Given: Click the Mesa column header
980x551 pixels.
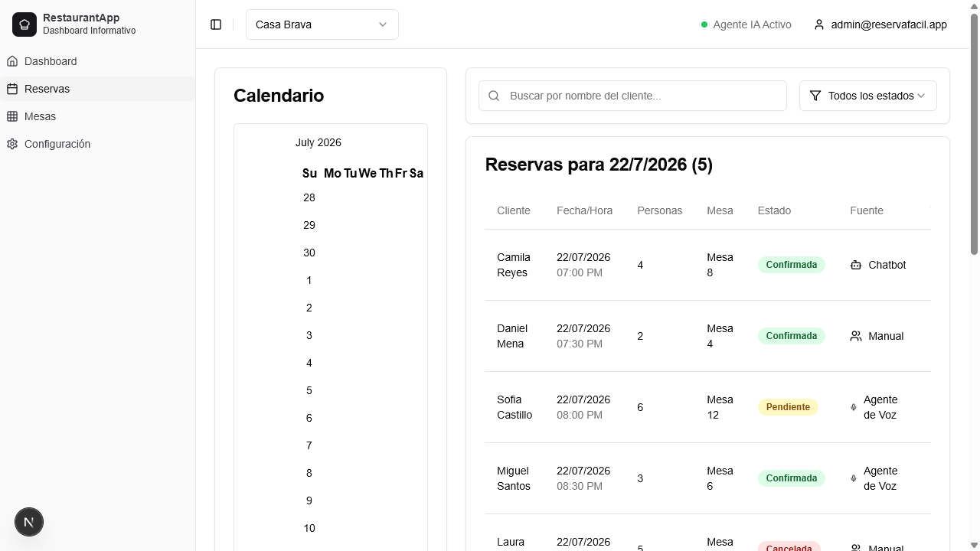Looking at the screenshot, I should (x=720, y=210).
